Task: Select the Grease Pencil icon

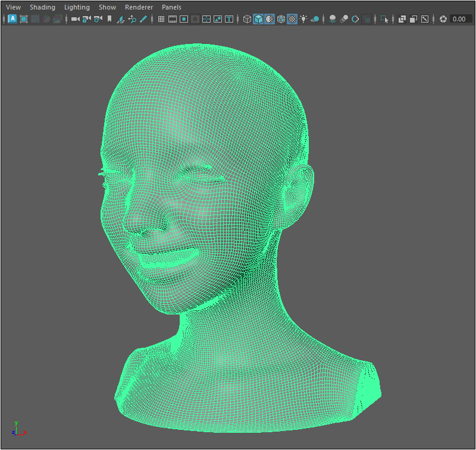Action: (143, 19)
